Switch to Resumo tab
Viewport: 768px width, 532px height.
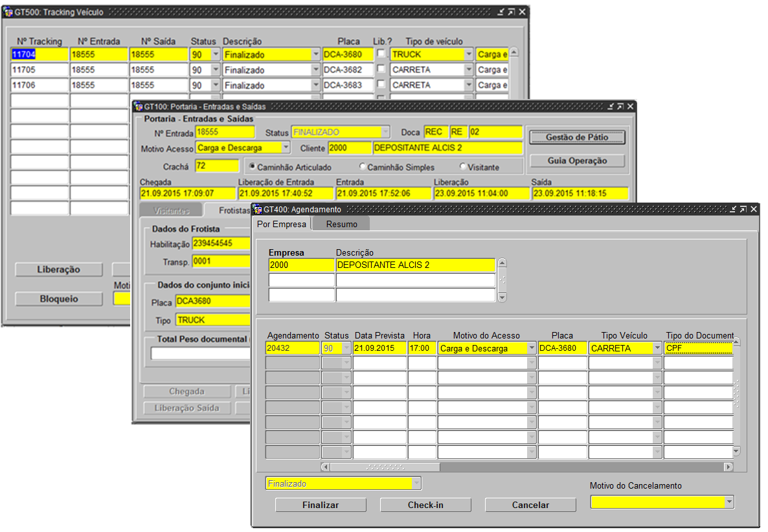(x=341, y=224)
